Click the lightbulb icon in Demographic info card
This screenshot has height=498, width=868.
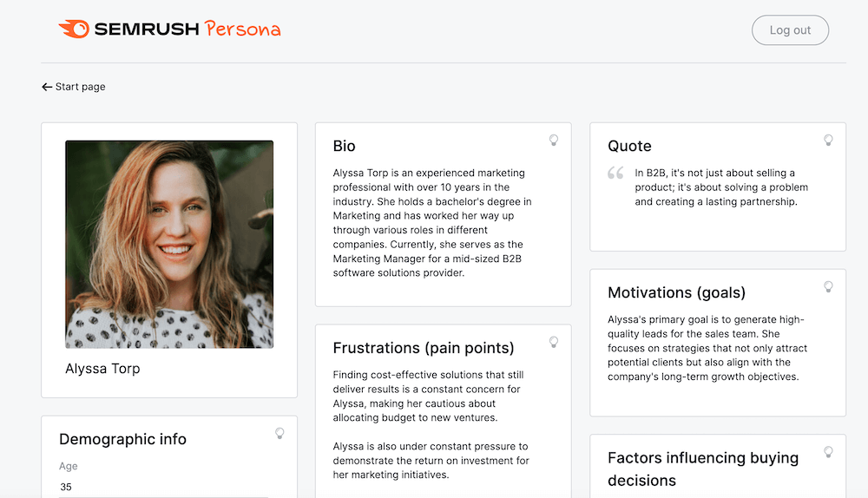(279, 434)
